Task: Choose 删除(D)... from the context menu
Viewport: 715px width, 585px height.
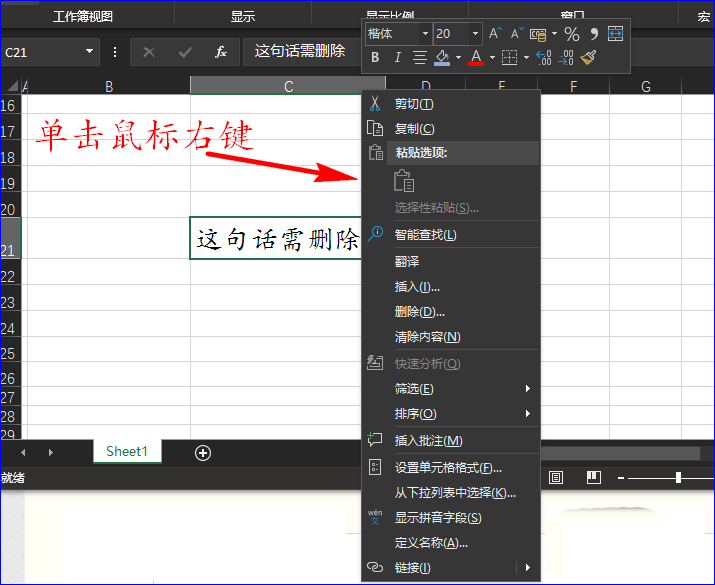Action: pyautogui.click(x=419, y=312)
